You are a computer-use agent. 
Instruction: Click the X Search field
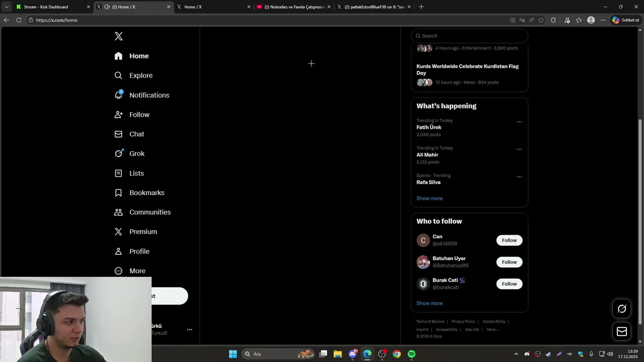(469, 36)
